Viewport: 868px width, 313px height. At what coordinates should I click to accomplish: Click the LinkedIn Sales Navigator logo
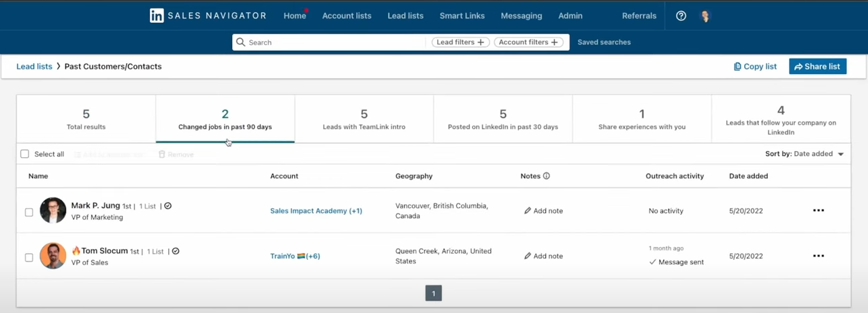pos(208,16)
